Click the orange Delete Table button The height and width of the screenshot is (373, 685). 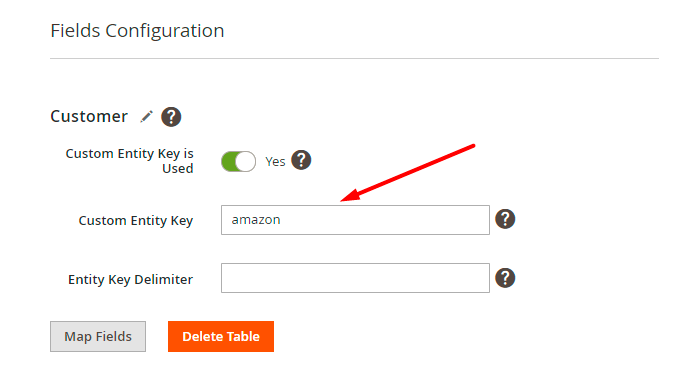[x=221, y=336]
